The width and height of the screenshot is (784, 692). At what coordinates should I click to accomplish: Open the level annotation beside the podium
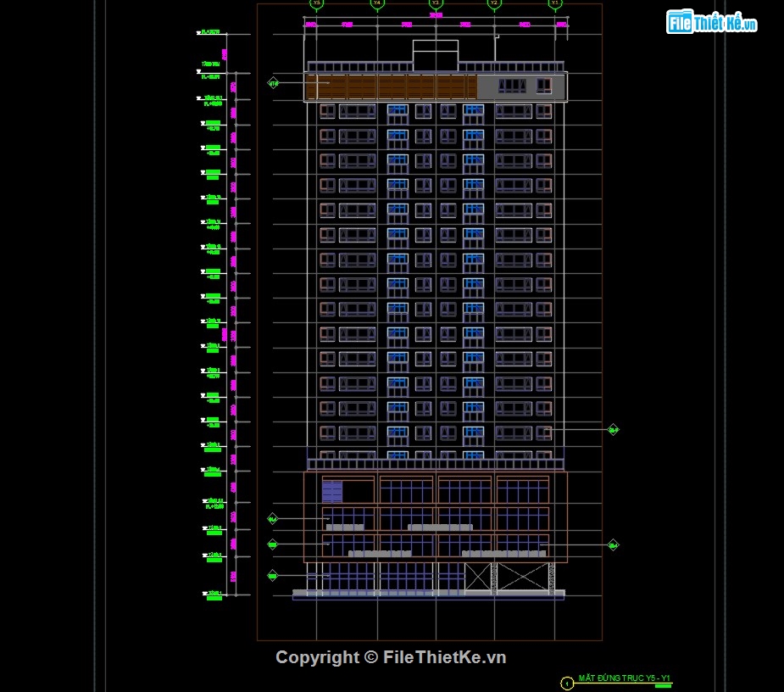point(214,502)
